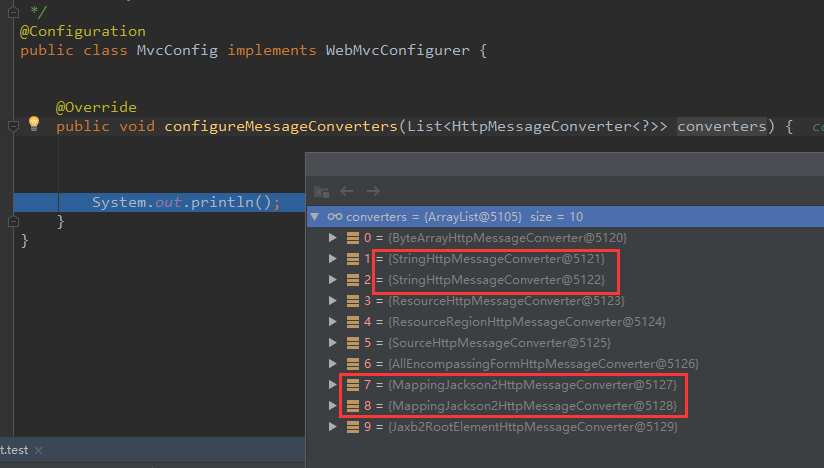This screenshot has width=824, height=468.
Task: Select the {StringHttpMessageConverter@5121} value
Action: coord(496,258)
